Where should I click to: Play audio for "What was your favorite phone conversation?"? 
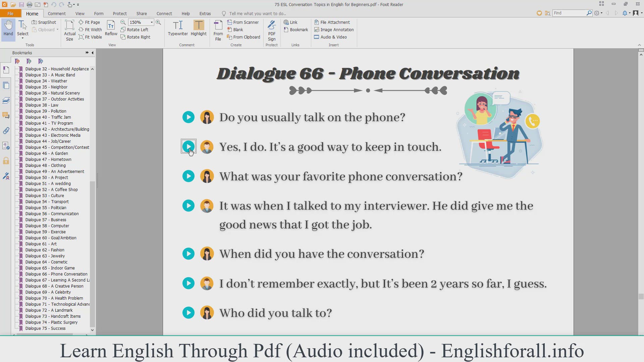pyautogui.click(x=189, y=176)
